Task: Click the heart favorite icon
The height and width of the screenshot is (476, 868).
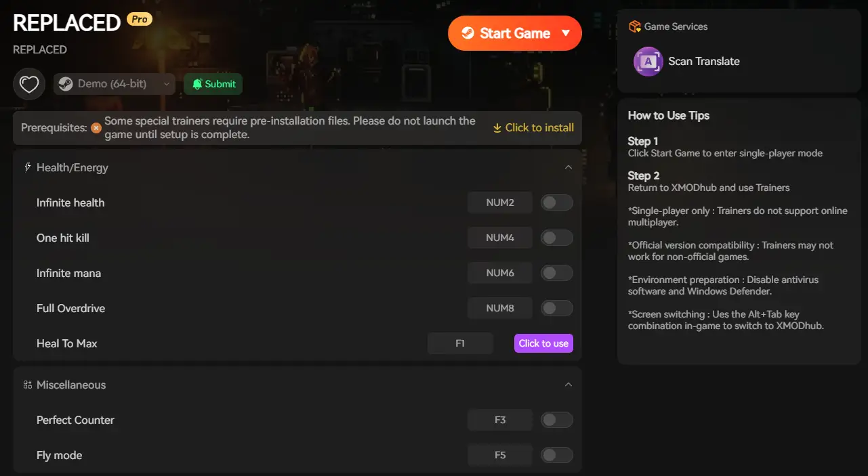Action: tap(28, 84)
